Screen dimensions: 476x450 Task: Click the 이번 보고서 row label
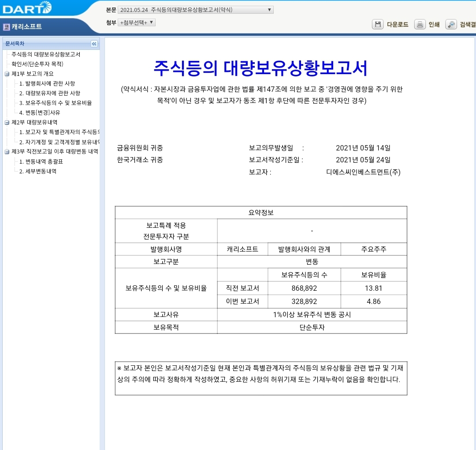(x=242, y=301)
